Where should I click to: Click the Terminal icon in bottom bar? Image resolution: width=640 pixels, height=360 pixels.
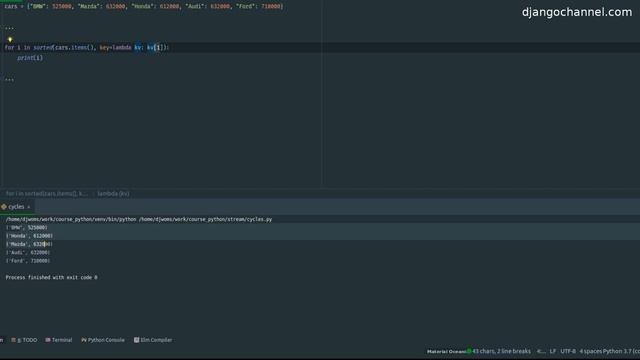48,340
